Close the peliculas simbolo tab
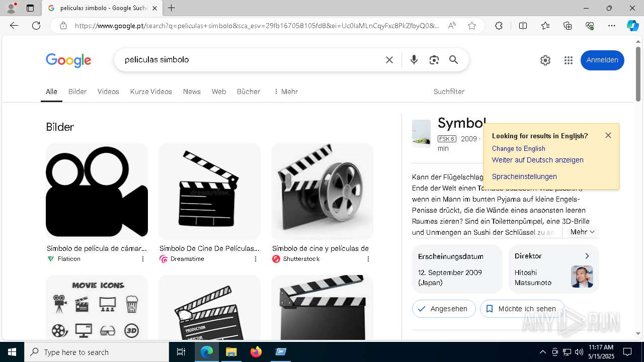The width and height of the screenshot is (644, 362). click(154, 8)
